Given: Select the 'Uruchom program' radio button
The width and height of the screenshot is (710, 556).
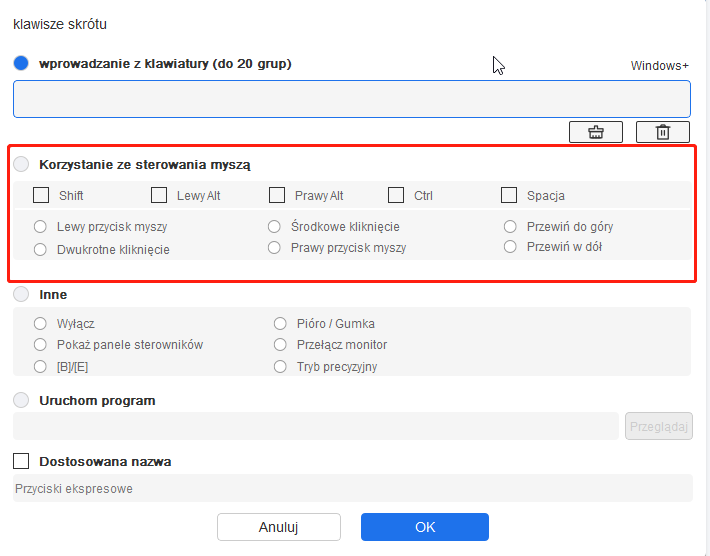Looking at the screenshot, I should point(21,400).
